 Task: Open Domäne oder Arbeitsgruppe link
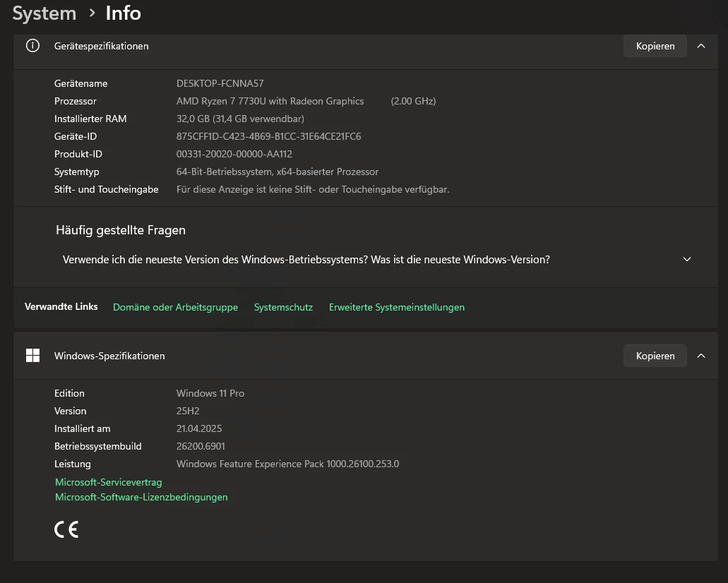coord(176,307)
